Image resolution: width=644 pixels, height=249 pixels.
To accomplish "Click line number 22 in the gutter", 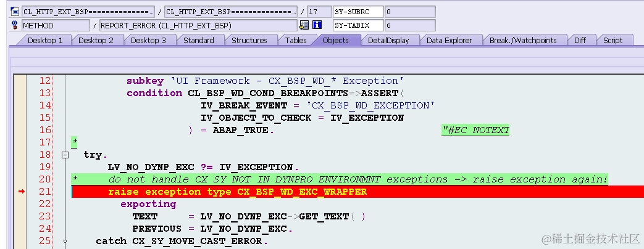I will point(45,204).
